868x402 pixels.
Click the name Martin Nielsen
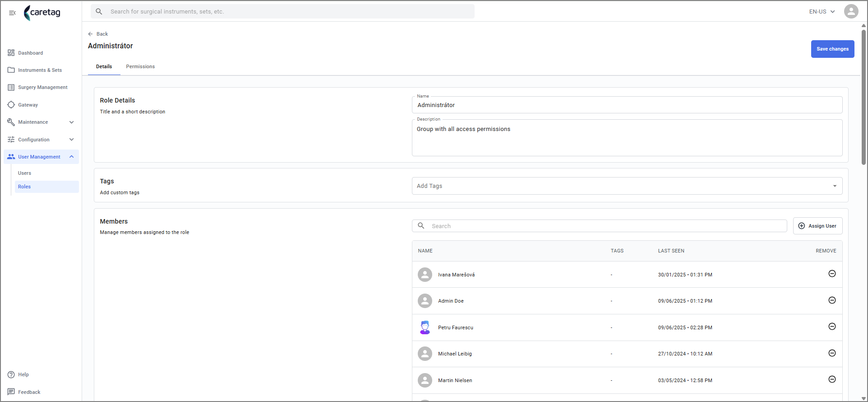click(x=455, y=380)
